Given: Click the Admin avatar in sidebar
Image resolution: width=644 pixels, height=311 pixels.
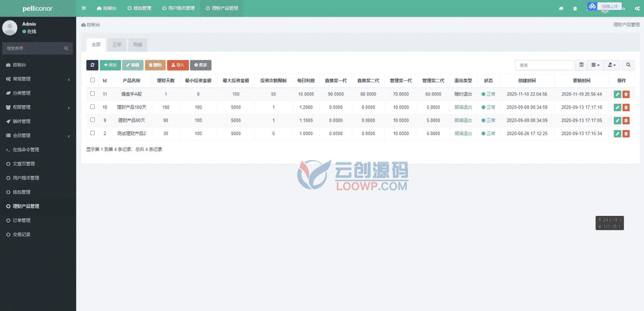Looking at the screenshot, I should [10, 28].
